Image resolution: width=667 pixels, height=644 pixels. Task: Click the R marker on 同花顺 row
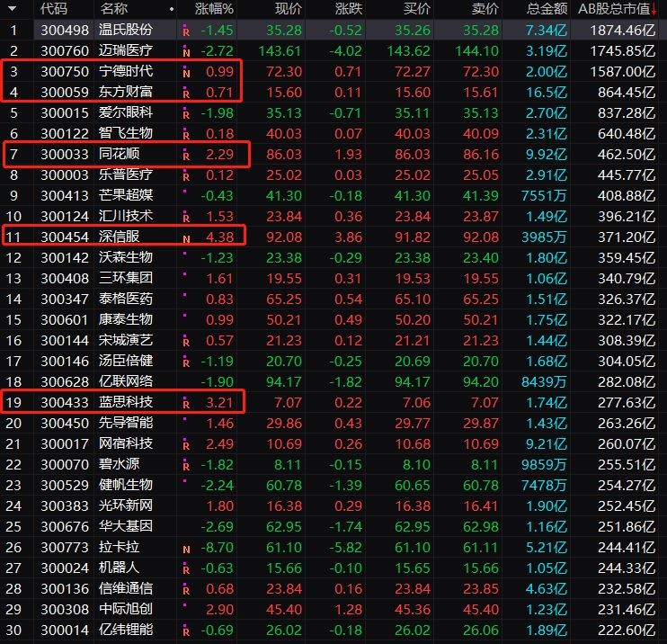tap(186, 156)
